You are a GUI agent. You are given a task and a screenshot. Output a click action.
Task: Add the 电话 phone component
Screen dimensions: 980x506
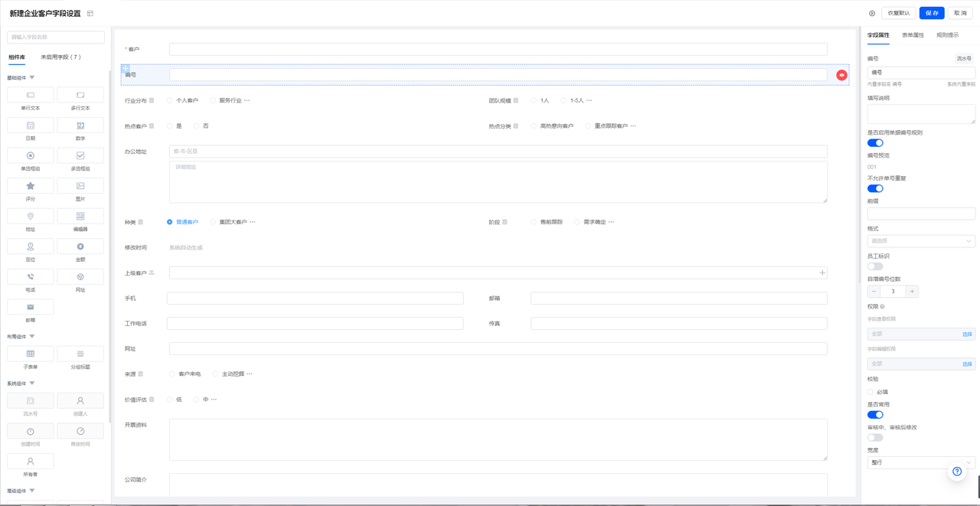[31, 277]
